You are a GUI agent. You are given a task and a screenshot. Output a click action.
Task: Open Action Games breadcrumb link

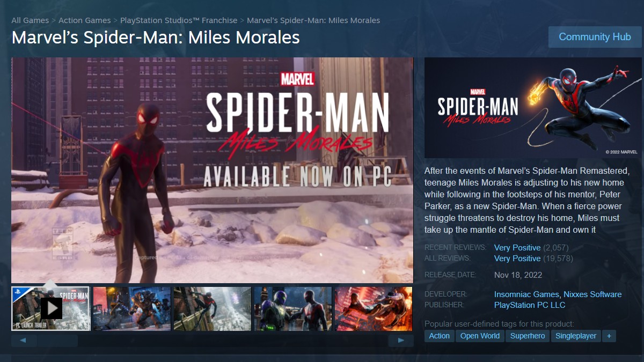[x=84, y=20]
